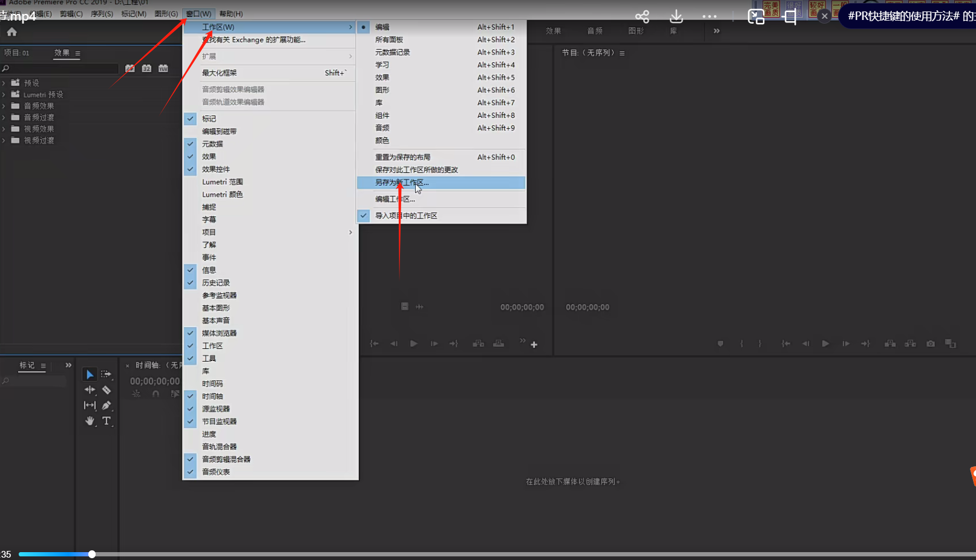976x560 pixels.
Task: Select the Hand tool
Action: click(x=90, y=421)
